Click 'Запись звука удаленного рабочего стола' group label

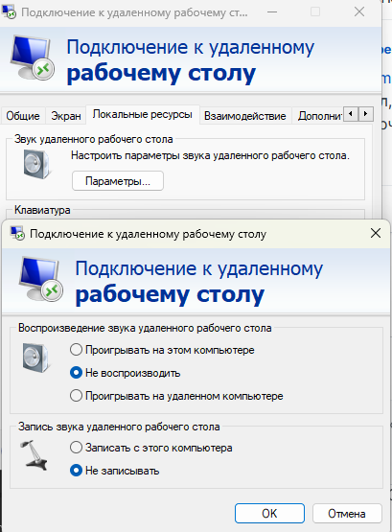coord(119,427)
